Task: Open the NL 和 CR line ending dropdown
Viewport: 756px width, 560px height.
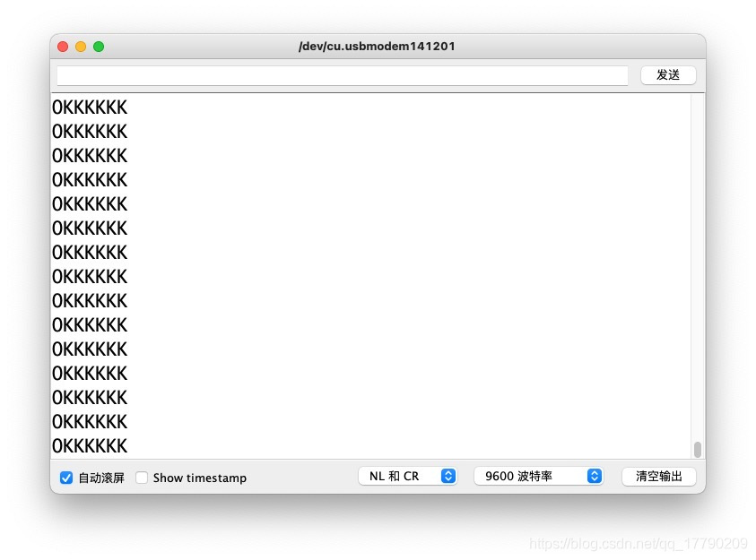Action: [x=407, y=477]
